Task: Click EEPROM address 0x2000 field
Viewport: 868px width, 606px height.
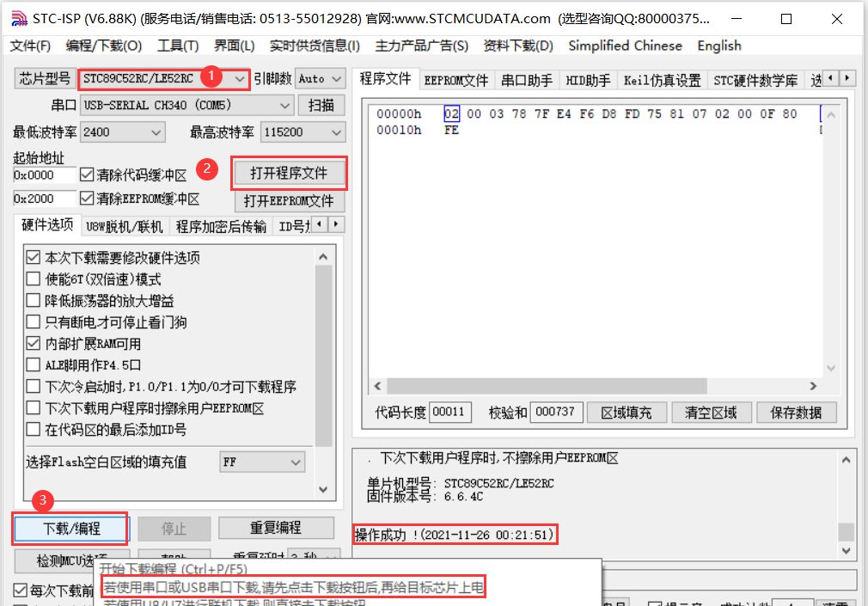Action: coord(43,199)
